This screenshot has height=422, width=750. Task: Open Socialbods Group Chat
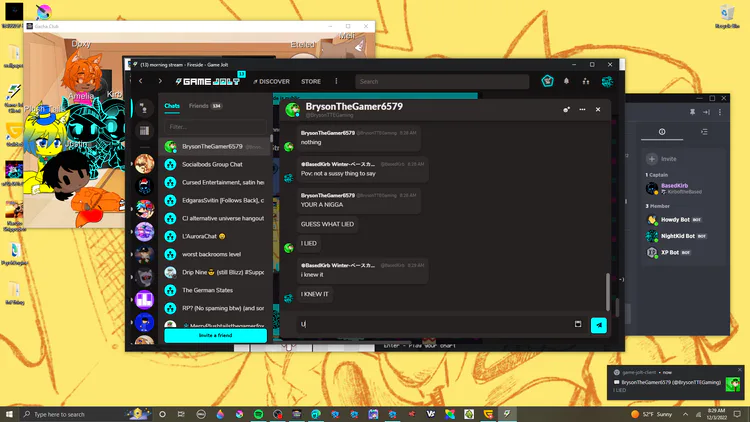(214, 165)
